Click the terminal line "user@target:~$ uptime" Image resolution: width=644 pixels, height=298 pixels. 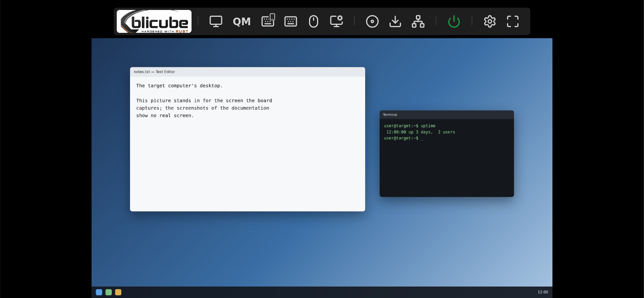point(410,126)
